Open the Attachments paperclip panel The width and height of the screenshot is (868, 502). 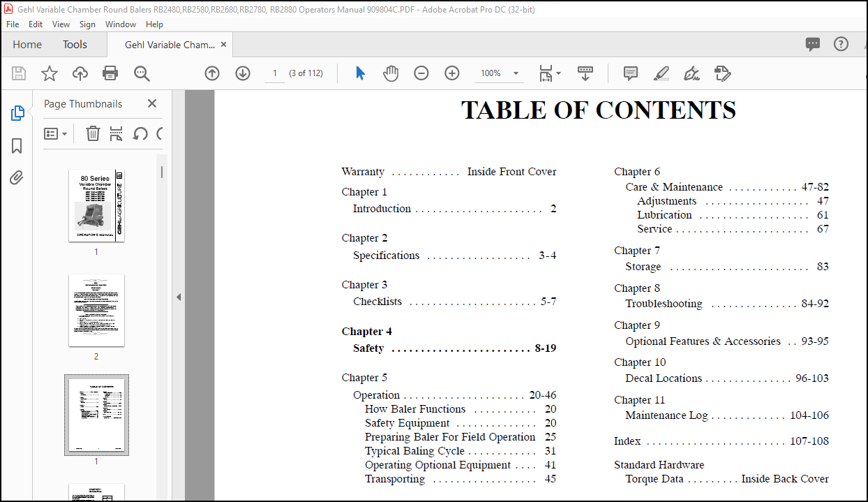(x=17, y=178)
